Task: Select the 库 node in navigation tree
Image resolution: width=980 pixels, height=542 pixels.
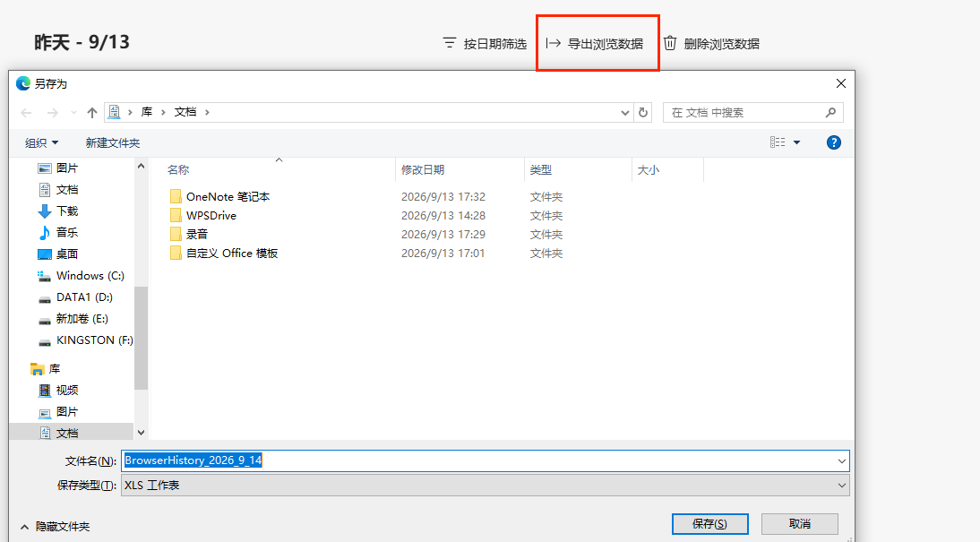Action: [46, 369]
